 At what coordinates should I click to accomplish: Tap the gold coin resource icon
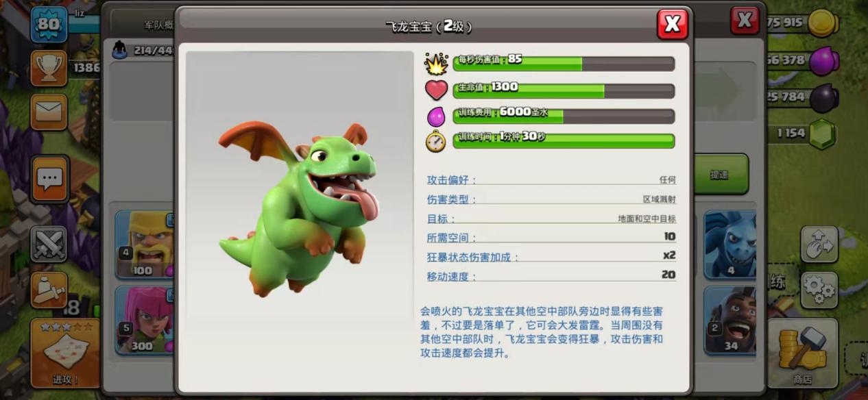tap(823, 23)
